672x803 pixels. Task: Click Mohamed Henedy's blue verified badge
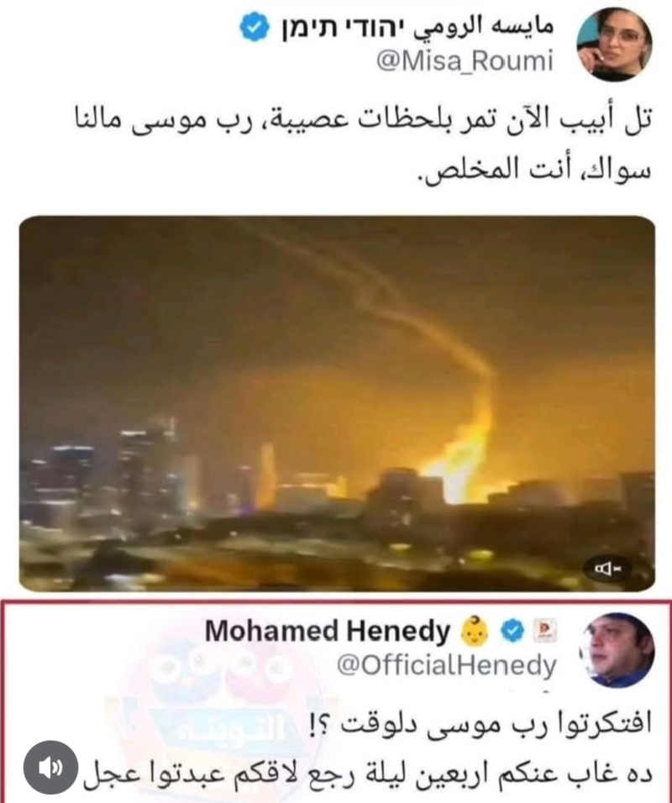[x=512, y=631]
